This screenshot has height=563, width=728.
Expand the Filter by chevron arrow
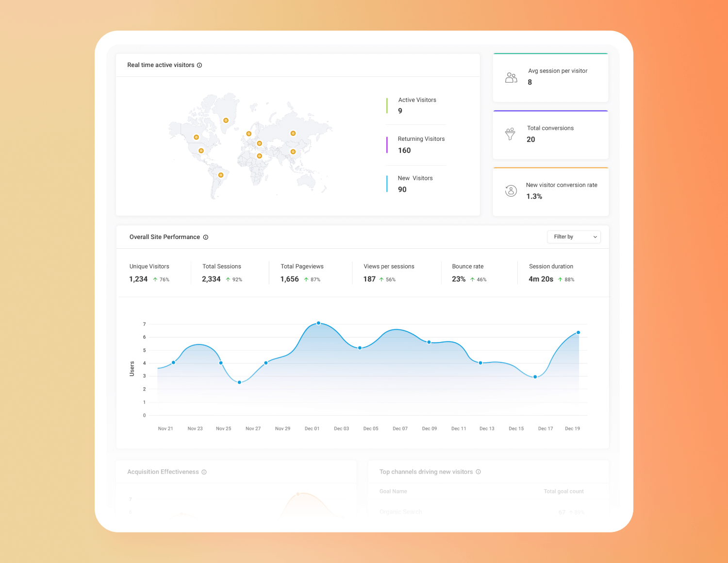(595, 237)
